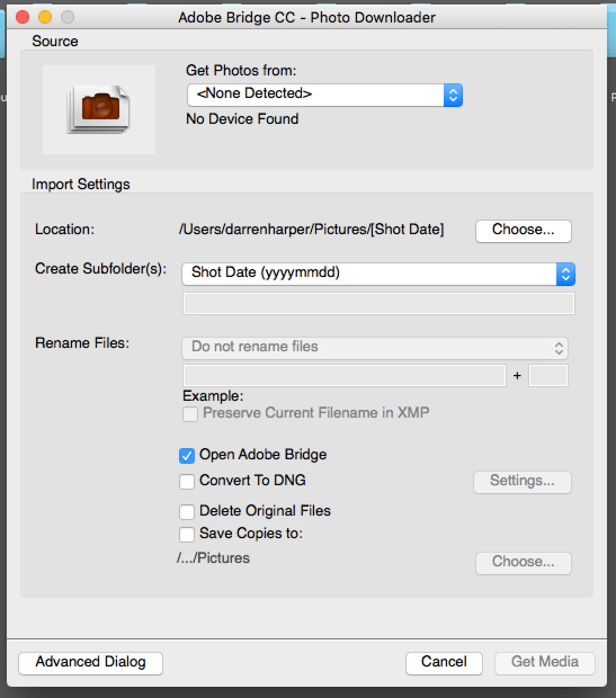Image resolution: width=616 pixels, height=698 pixels.
Task: Open the Rename Files dropdown
Action: tap(375, 348)
